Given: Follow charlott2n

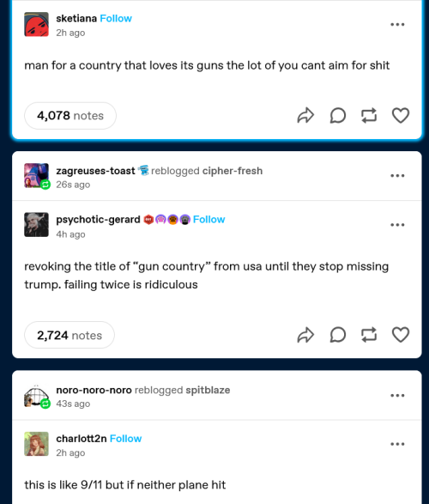Looking at the screenshot, I should pos(125,439).
